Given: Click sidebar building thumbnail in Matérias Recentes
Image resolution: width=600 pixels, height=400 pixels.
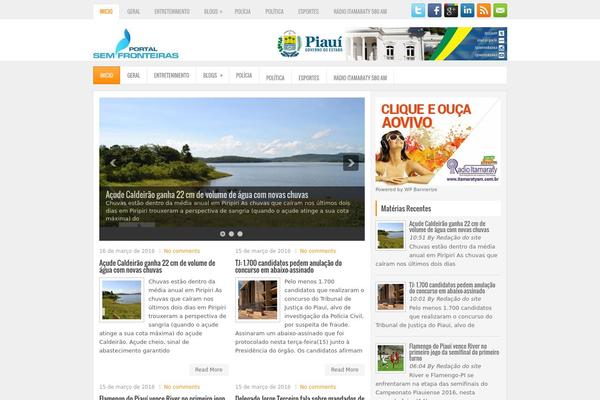Looking at the screenshot, I should pyautogui.click(x=390, y=297).
